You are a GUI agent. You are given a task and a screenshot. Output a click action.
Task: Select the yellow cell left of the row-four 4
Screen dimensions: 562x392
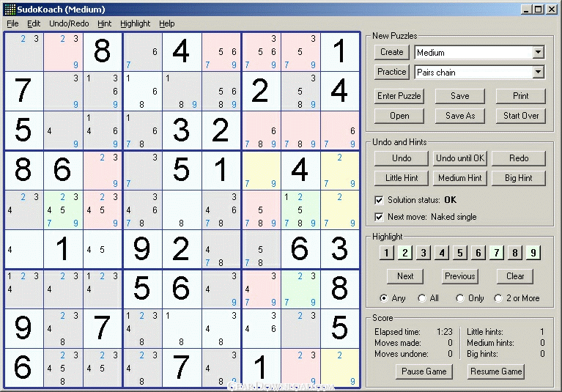click(x=262, y=170)
